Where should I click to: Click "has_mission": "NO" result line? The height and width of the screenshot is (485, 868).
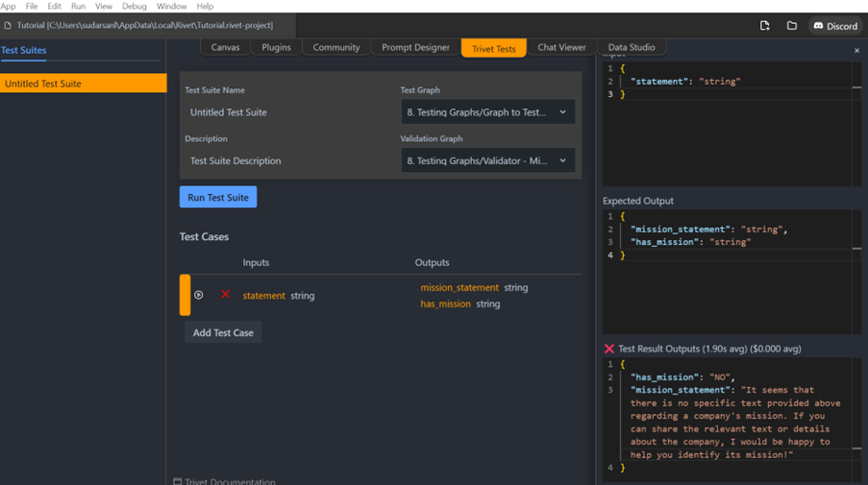pyautogui.click(x=682, y=377)
